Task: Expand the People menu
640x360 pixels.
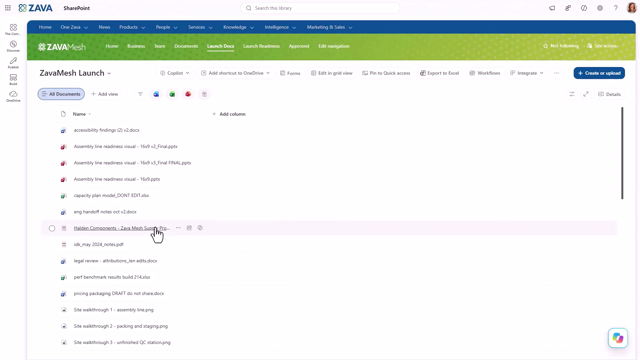Action: [166, 27]
